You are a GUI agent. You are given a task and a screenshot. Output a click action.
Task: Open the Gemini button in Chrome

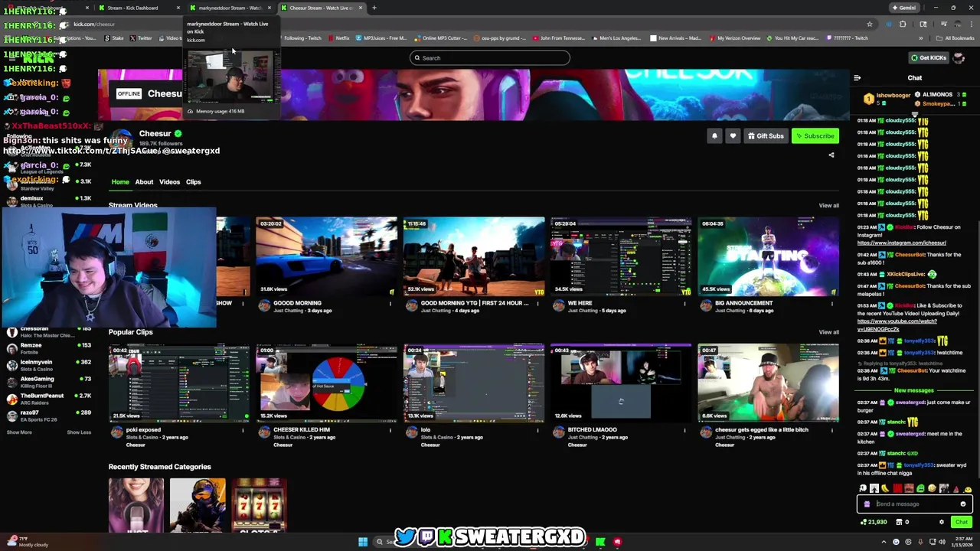coord(904,8)
